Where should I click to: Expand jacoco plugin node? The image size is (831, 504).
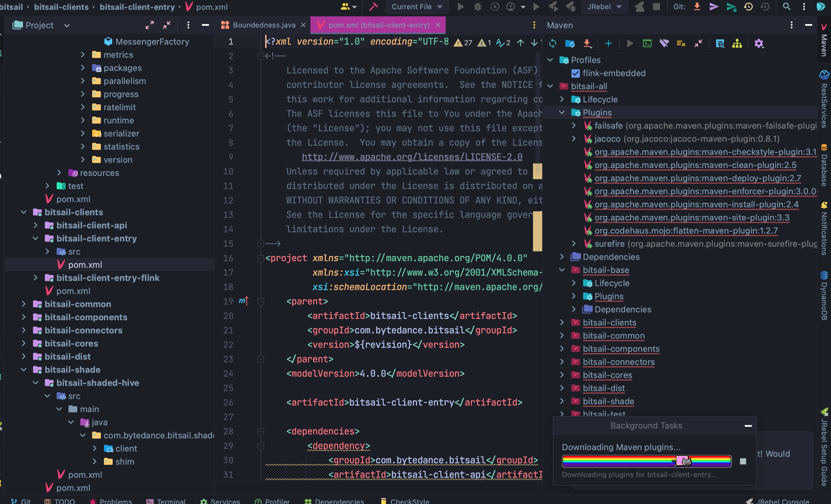(x=574, y=139)
